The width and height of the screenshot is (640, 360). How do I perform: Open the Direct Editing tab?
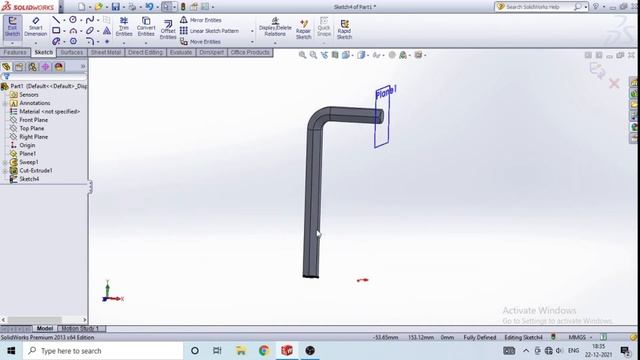click(x=145, y=52)
